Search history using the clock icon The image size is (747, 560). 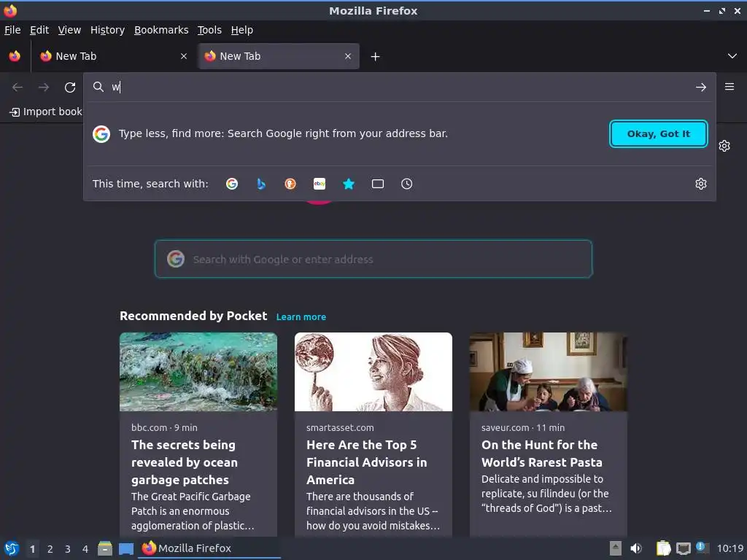(x=407, y=184)
